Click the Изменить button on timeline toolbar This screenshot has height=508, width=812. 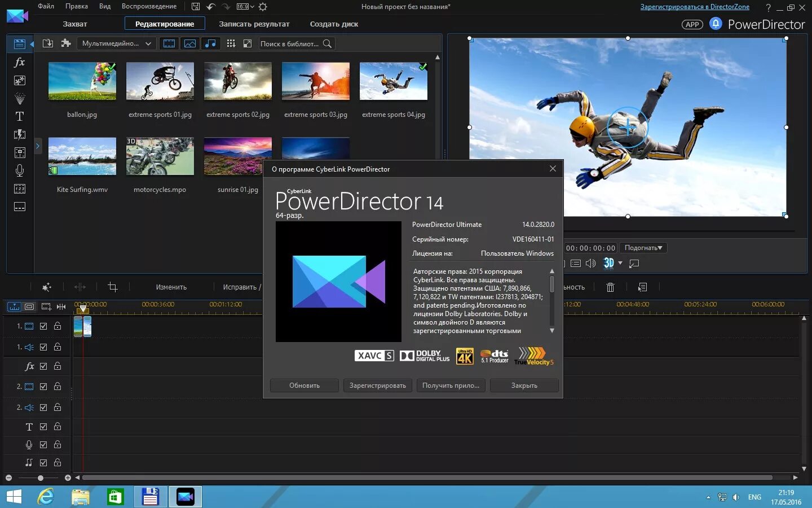[x=171, y=287]
